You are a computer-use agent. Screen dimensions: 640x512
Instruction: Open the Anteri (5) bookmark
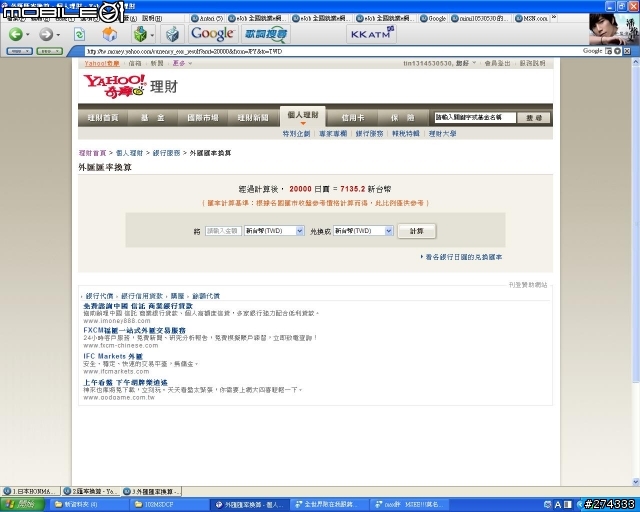point(207,18)
